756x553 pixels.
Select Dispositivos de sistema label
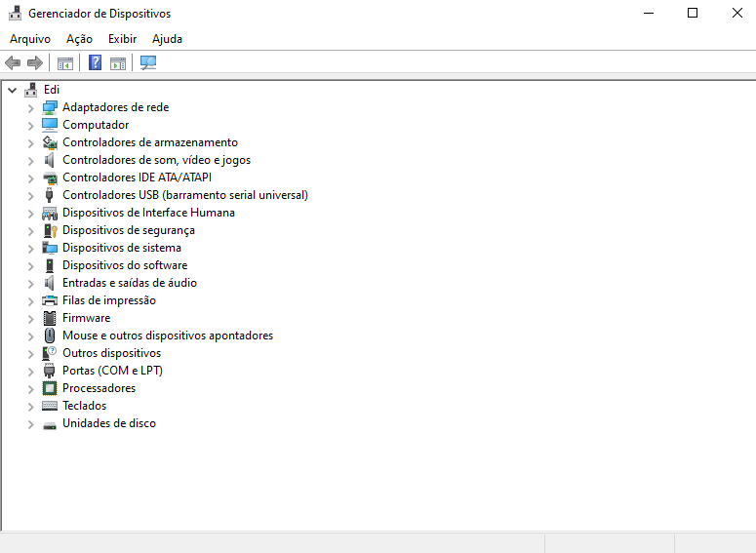(122, 248)
